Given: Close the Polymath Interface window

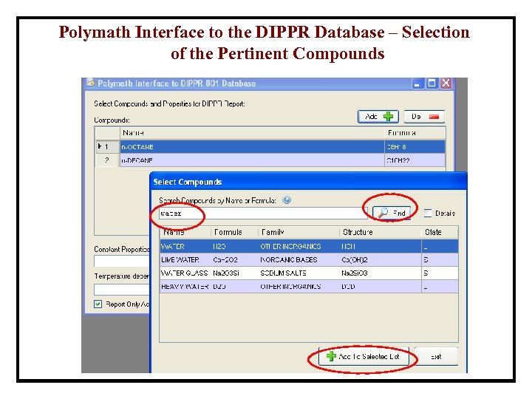Looking at the screenshot, I should 446,83.
